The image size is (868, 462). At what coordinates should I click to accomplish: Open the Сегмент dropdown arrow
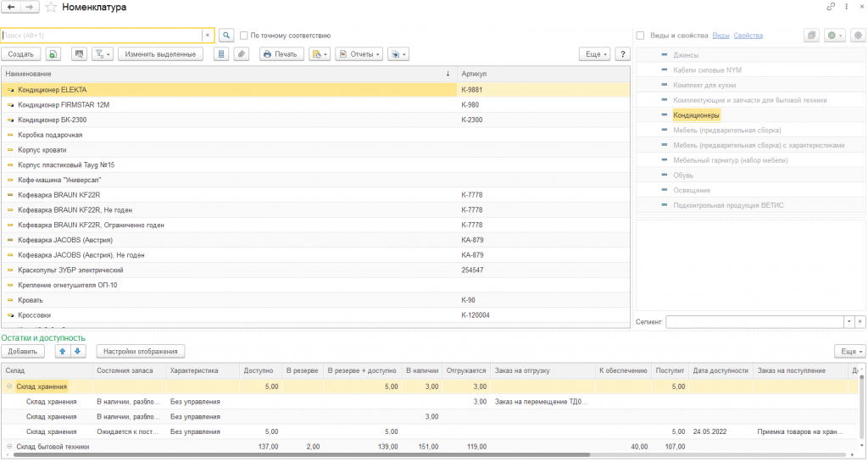click(849, 322)
